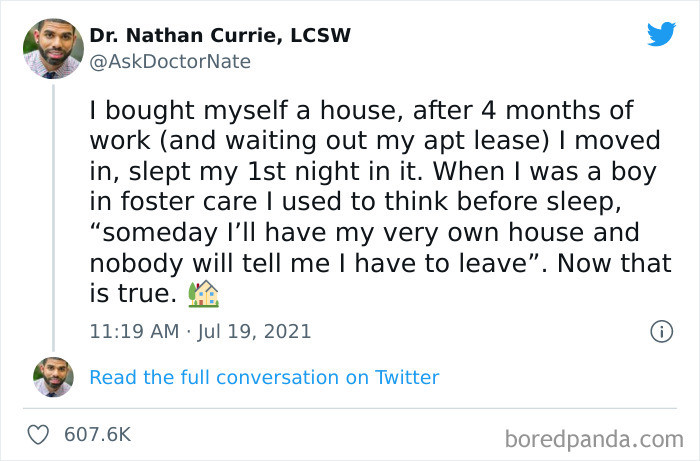Read the full conversation on Twitter

tap(264, 377)
